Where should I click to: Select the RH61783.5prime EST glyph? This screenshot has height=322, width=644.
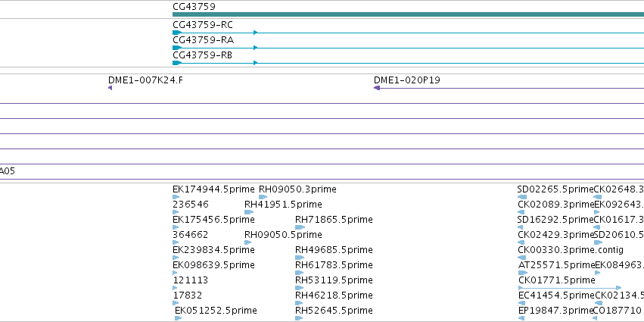[300, 273]
